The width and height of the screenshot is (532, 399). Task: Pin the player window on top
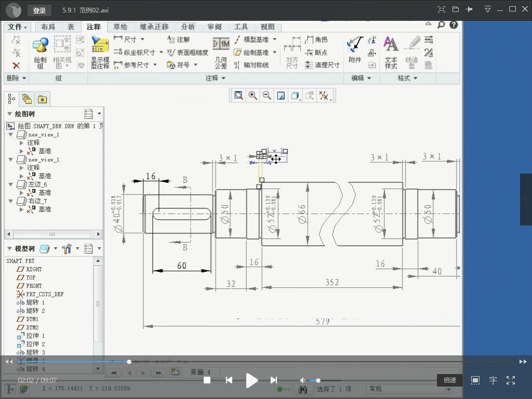click(x=469, y=9)
